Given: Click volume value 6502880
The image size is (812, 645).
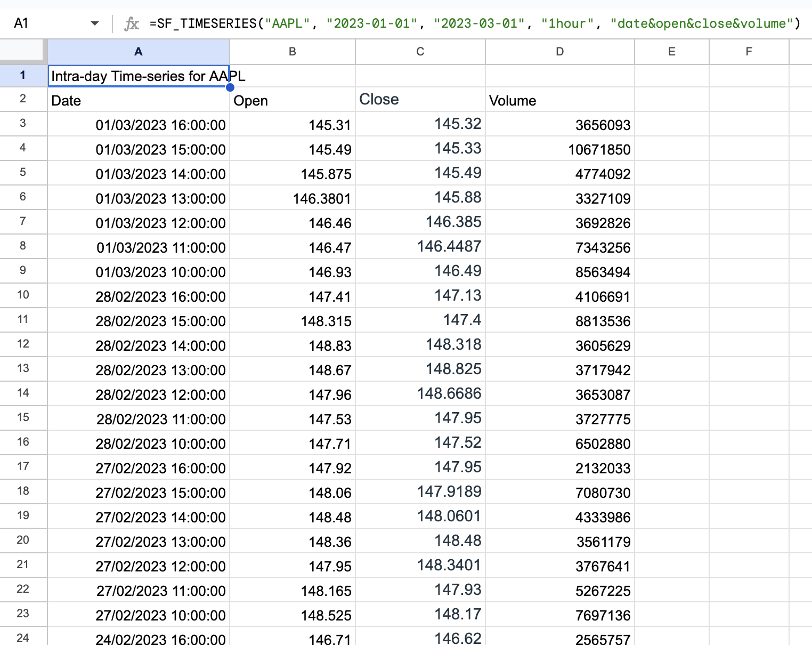Looking at the screenshot, I should (560, 443).
